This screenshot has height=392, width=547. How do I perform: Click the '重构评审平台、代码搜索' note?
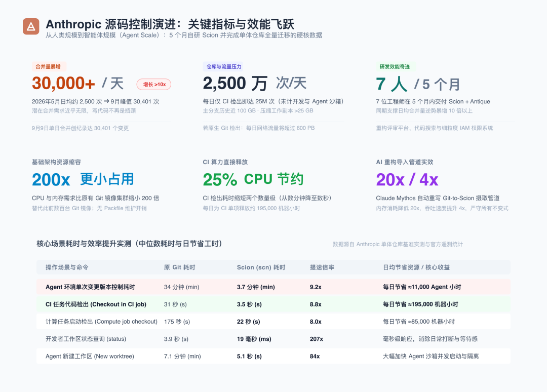click(435, 128)
